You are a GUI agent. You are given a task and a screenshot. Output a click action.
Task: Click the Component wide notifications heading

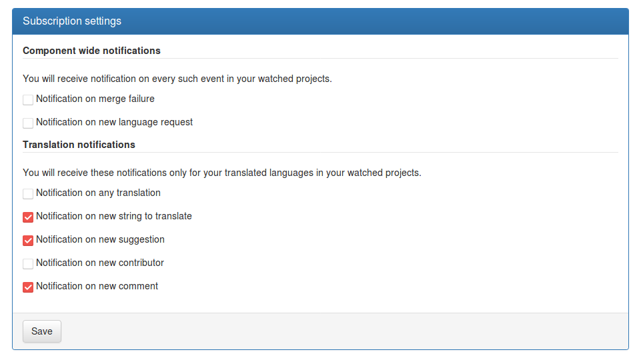91,51
